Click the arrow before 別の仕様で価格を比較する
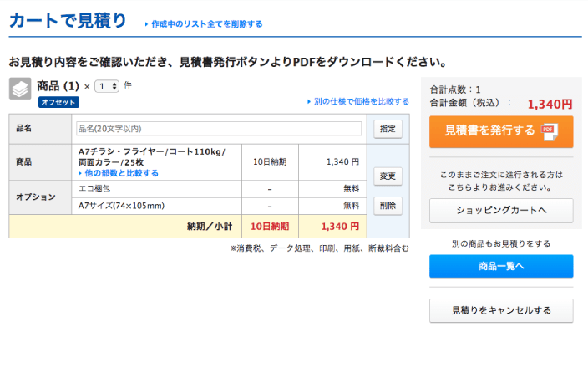The height and width of the screenshot is (368, 588). (x=309, y=102)
